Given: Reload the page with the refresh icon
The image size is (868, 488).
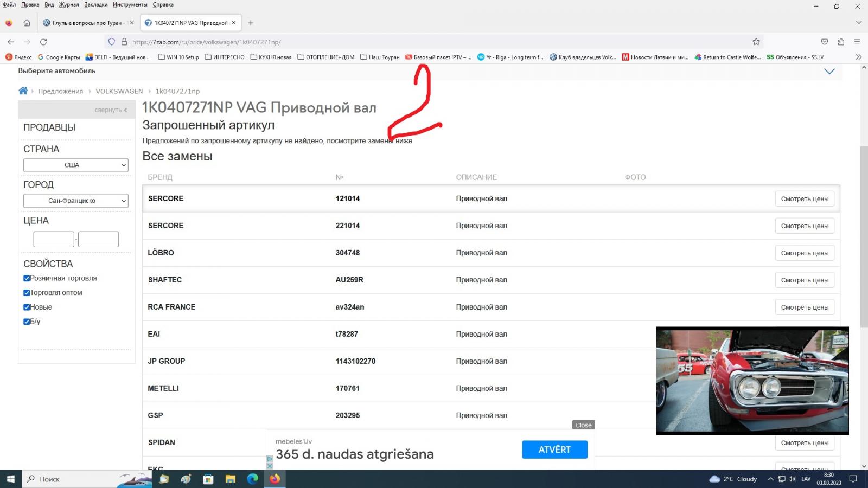Looking at the screenshot, I should pyautogui.click(x=43, y=42).
